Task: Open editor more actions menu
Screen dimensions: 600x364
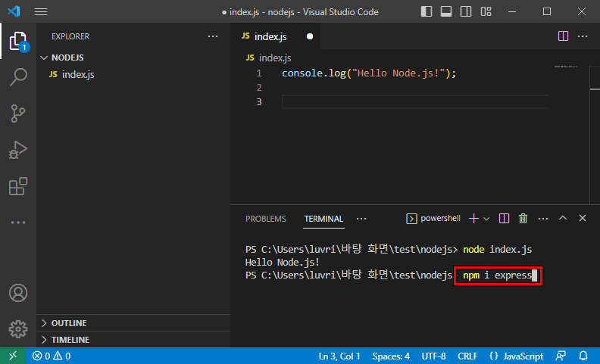Action: pos(583,36)
